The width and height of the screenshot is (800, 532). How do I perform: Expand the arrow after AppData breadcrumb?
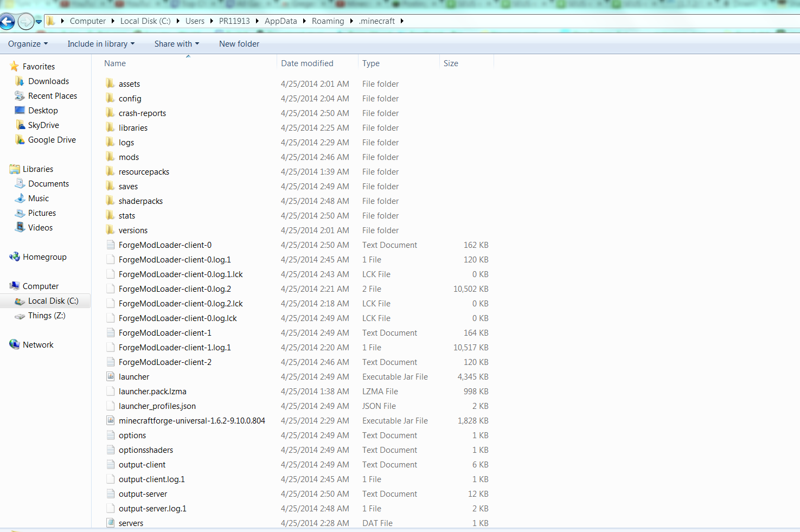(x=304, y=21)
